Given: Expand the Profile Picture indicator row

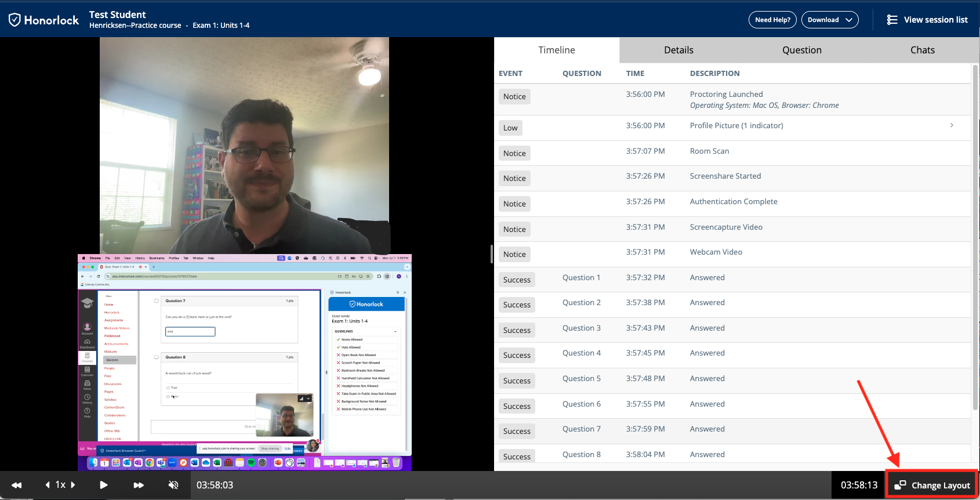Looking at the screenshot, I should click(952, 125).
